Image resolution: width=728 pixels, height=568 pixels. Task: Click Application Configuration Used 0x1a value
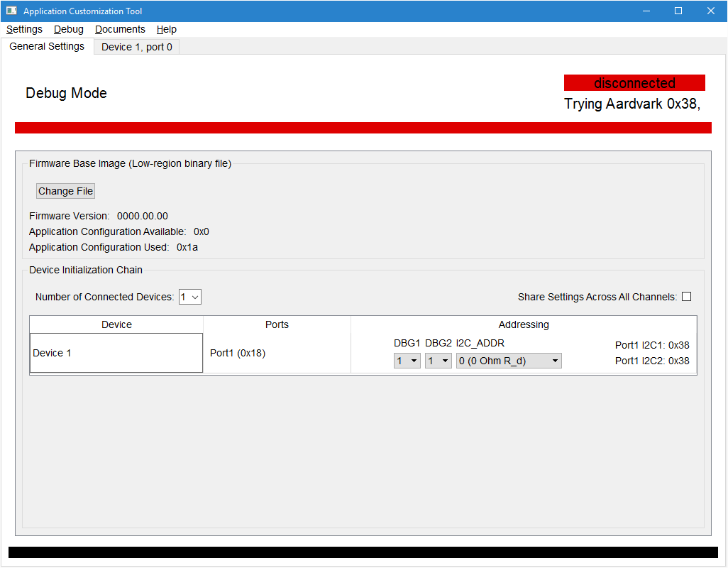click(x=187, y=247)
